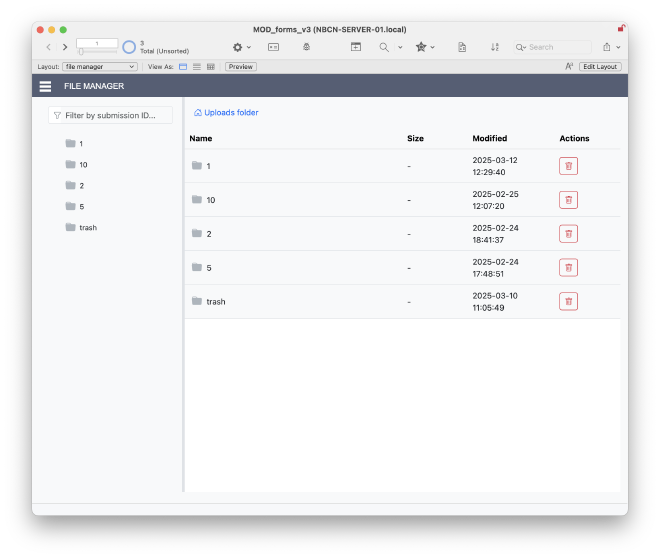The width and height of the screenshot is (660, 558).
Task: Click the debugger bug toolbar icon
Action: pos(306,47)
